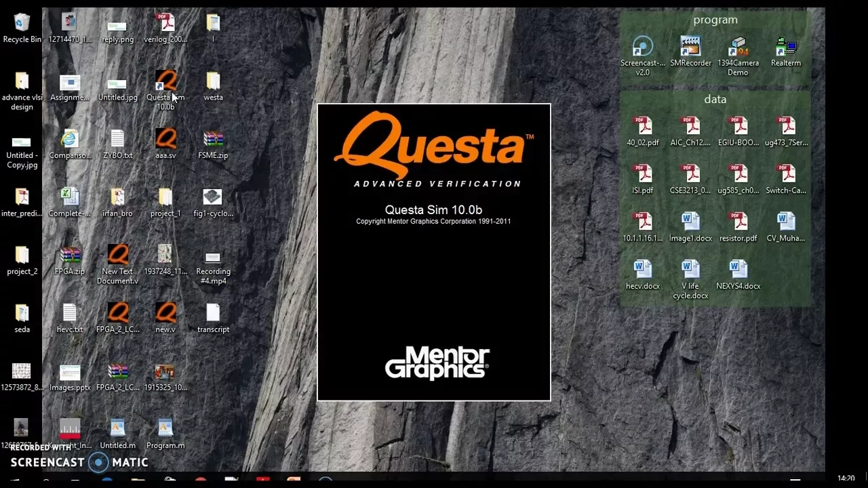Image resolution: width=868 pixels, height=488 pixels.
Task: Open the Recycle Bin icon
Action: pos(22,28)
